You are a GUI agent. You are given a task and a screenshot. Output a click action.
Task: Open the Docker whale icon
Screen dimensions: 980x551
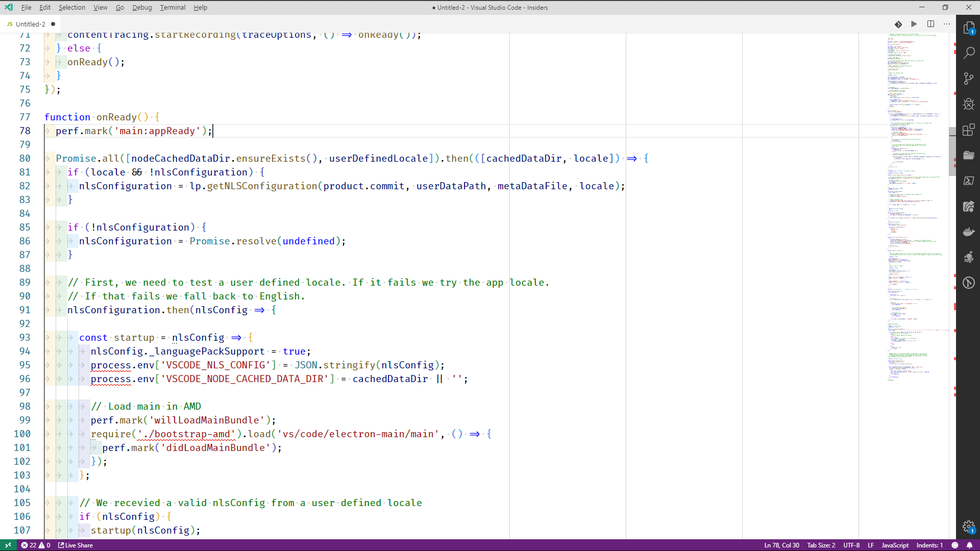tap(968, 232)
